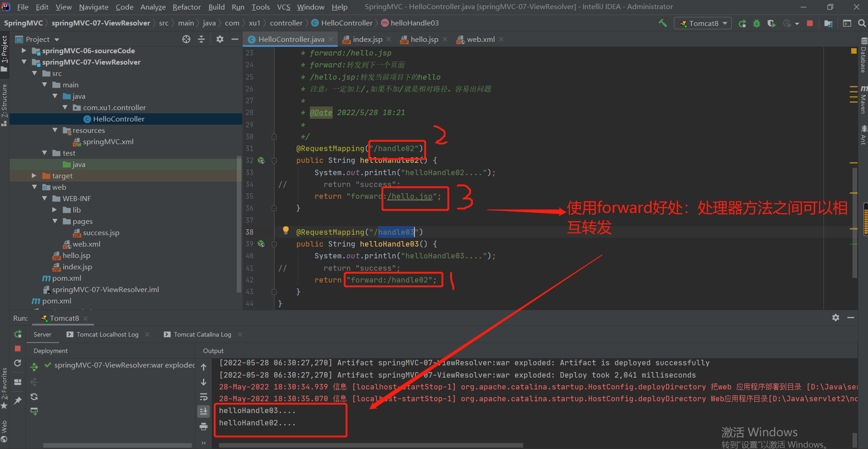Collapse all in Project panel header
This screenshot has width=868, height=449.
pos(201,39)
